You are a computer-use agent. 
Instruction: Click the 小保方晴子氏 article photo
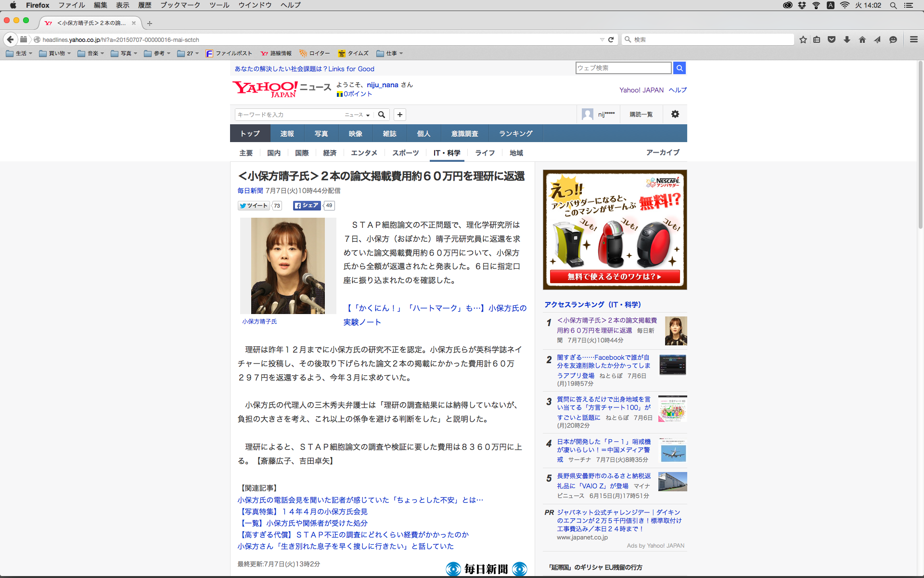288,266
